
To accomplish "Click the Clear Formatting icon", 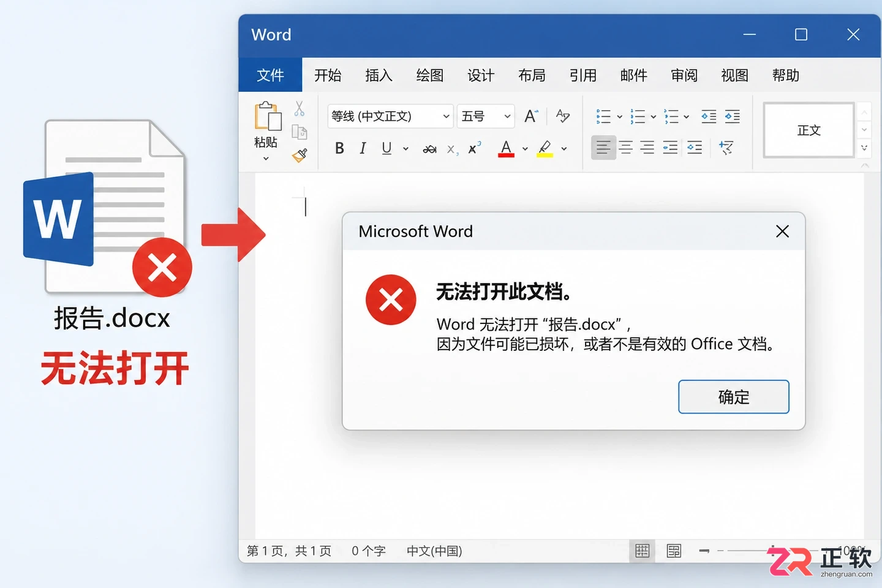I will coord(562,116).
